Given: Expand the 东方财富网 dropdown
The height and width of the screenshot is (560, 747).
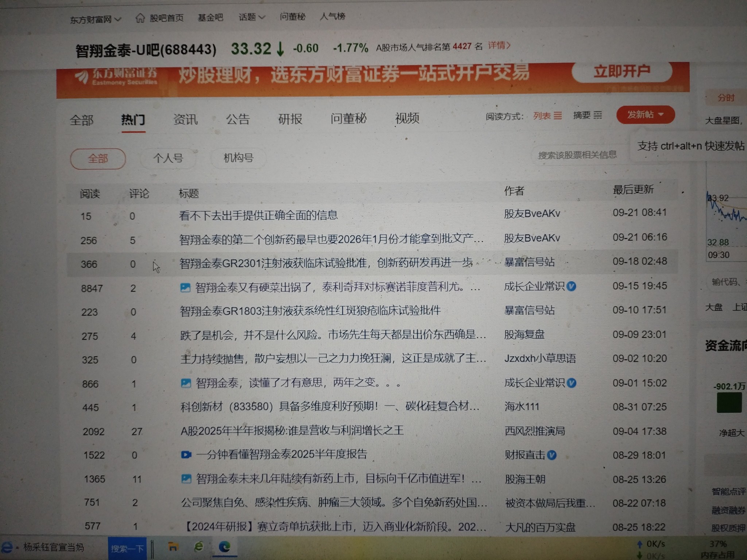Looking at the screenshot, I should pyautogui.click(x=95, y=19).
